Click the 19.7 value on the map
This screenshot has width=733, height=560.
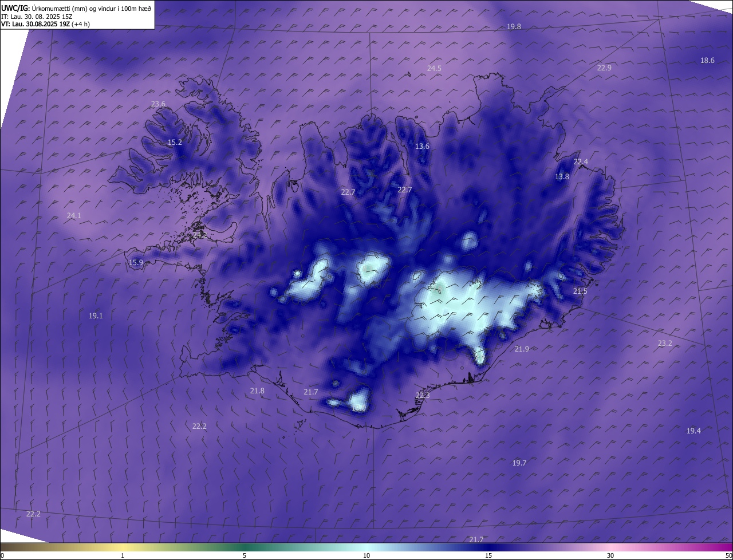(x=519, y=463)
